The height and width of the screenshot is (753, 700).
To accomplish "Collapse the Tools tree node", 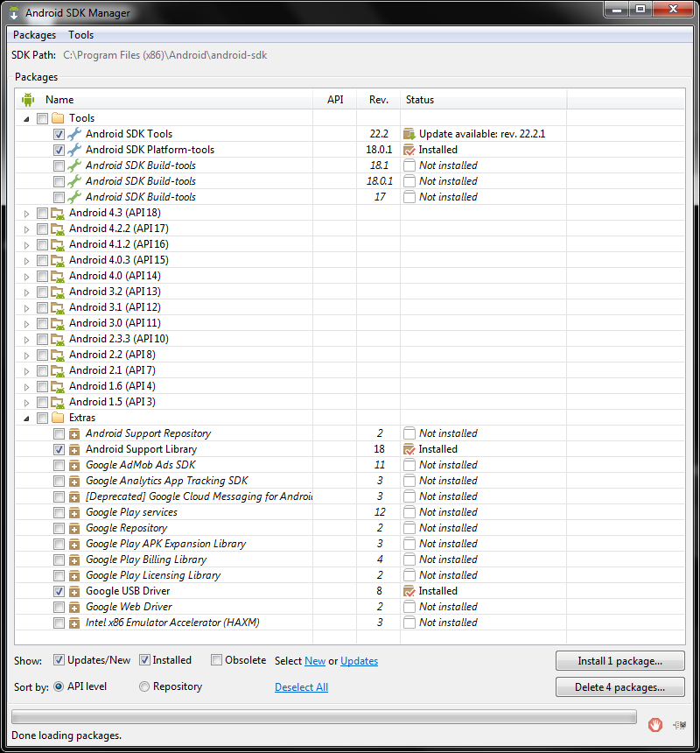I will [x=27, y=118].
